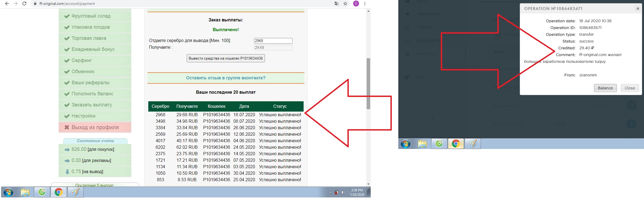
Task: Open green app icon in left taskbar
Action: (42, 192)
